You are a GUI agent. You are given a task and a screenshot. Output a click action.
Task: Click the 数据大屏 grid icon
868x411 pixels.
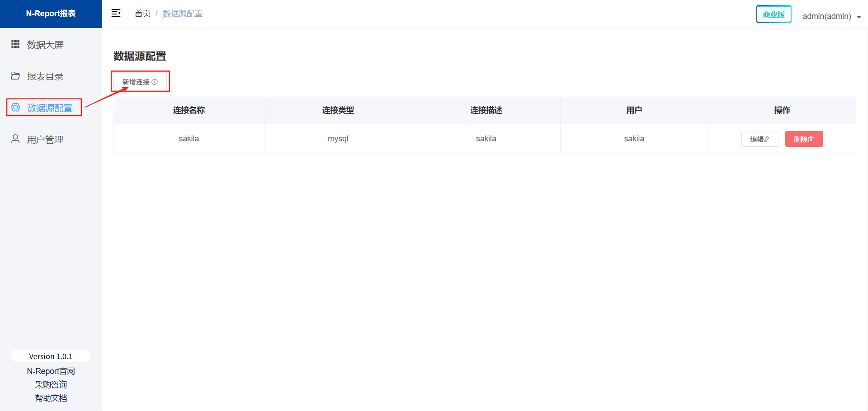15,44
